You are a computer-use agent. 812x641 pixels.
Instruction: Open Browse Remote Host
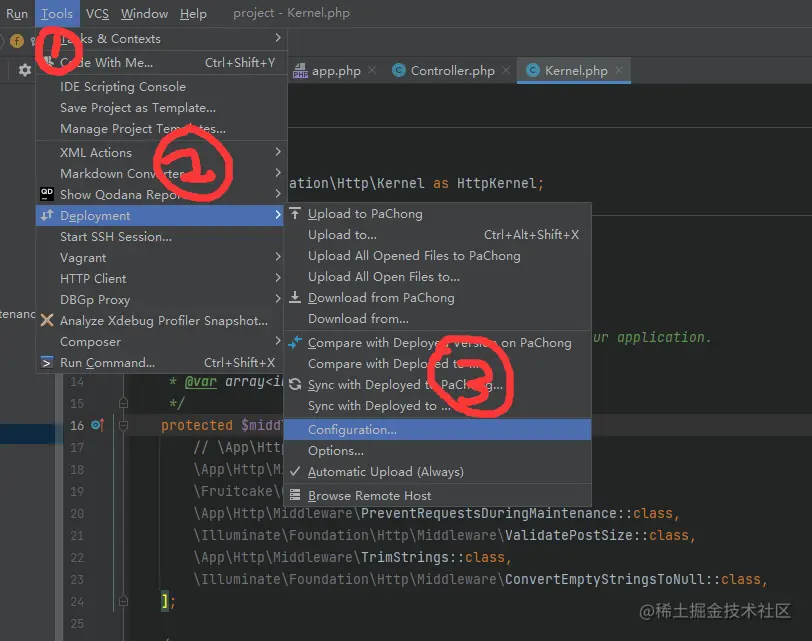[438, 496]
